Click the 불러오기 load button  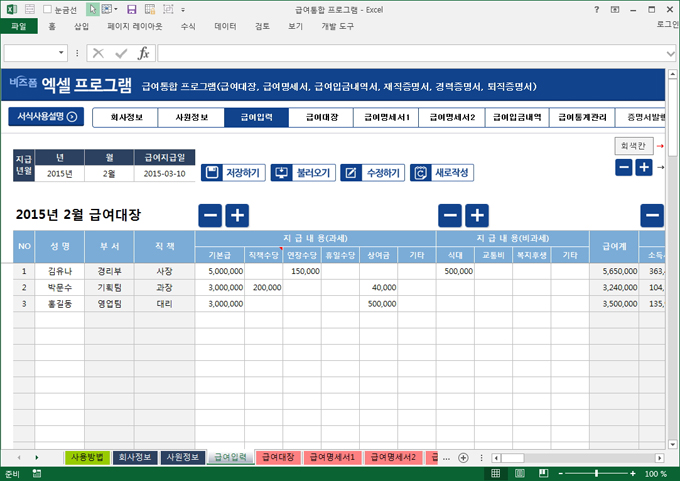[302, 173]
